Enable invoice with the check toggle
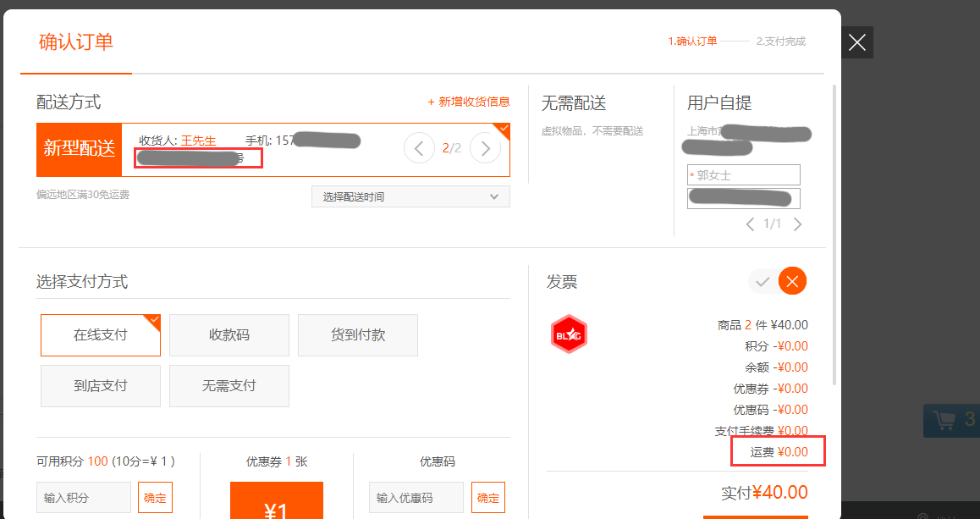The height and width of the screenshot is (519, 980). [763, 281]
